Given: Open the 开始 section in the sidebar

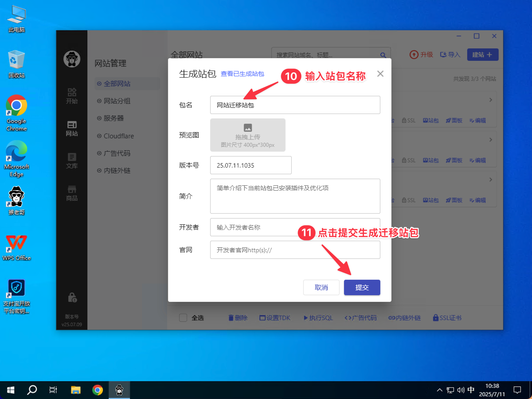Looking at the screenshot, I should click(x=72, y=96).
